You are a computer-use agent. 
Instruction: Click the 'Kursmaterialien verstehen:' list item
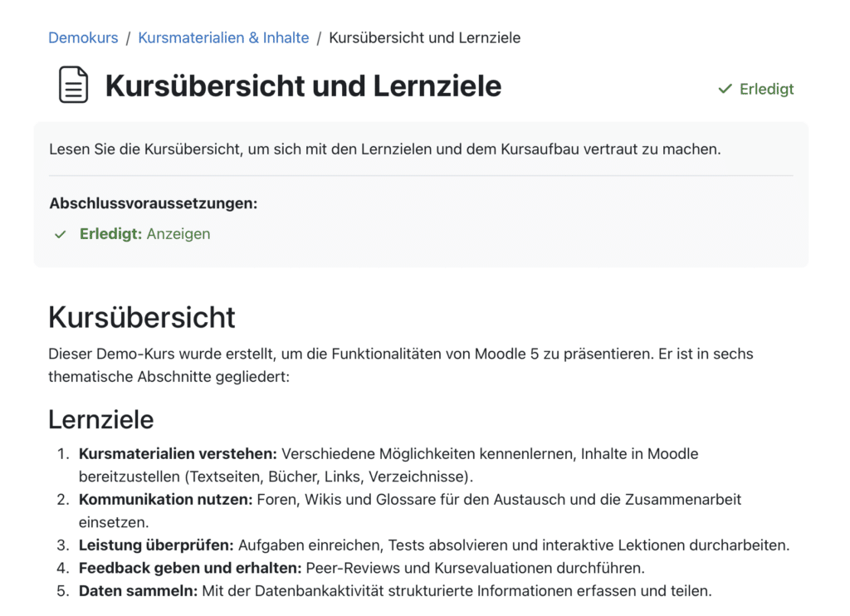pos(178,454)
